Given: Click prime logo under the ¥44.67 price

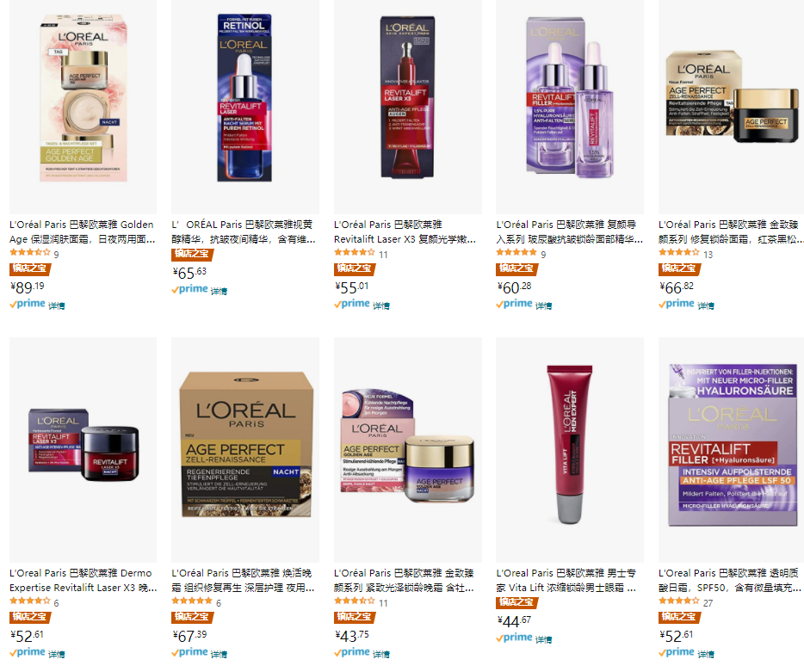Looking at the screenshot, I should 514,638.
